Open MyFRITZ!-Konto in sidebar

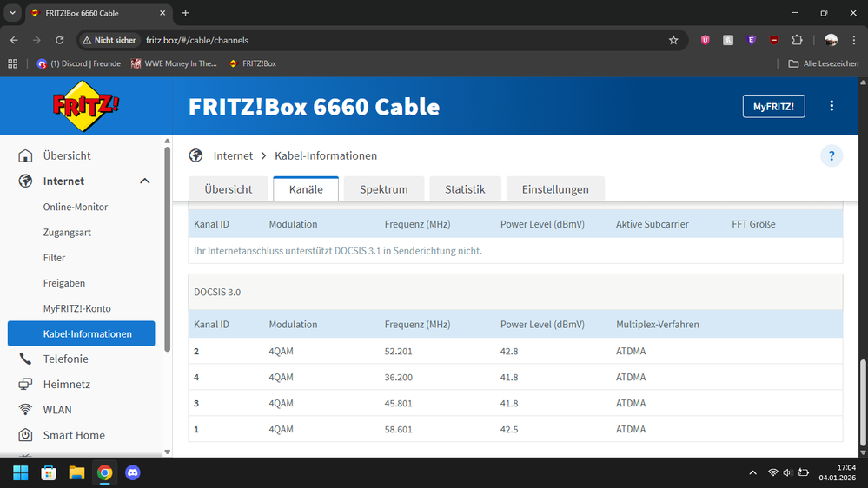pyautogui.click(x=77, y=308)
